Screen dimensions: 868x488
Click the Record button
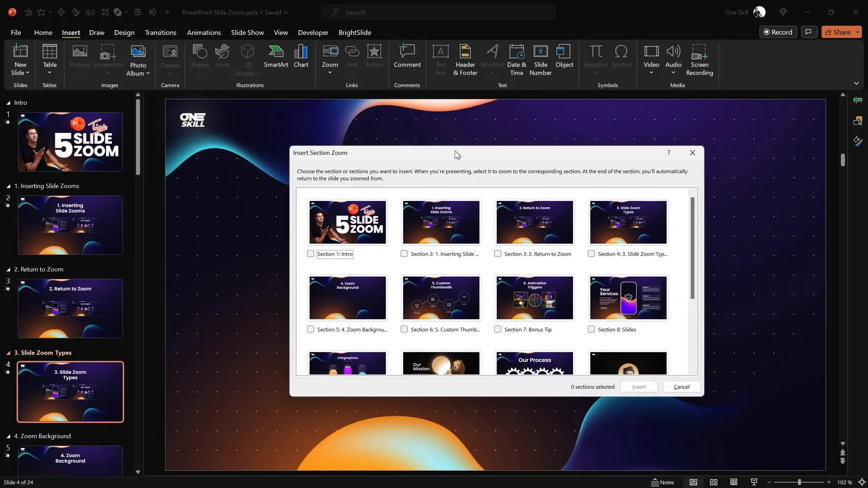778,32
